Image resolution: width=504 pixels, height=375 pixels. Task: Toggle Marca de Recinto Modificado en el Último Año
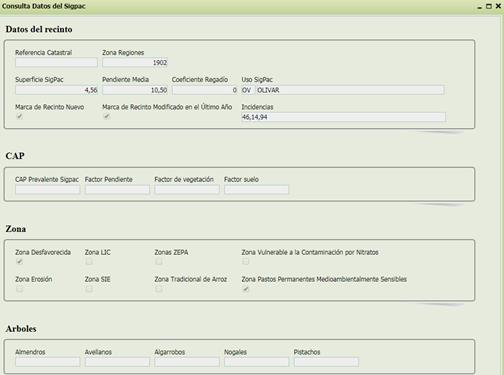(x=106, y=116)
